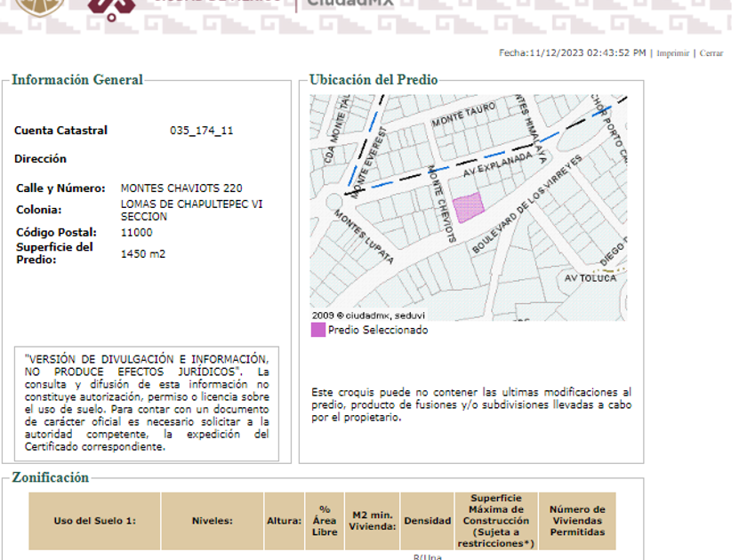Click the Calle y Número label
The width and height of the screenshot is (747, 560).
coord(60,188)
